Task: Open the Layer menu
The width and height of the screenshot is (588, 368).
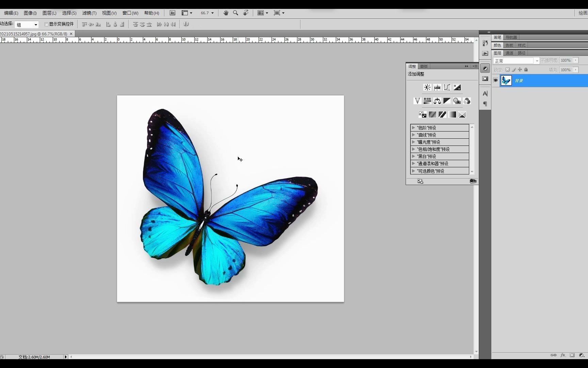Action: point(49,13)
